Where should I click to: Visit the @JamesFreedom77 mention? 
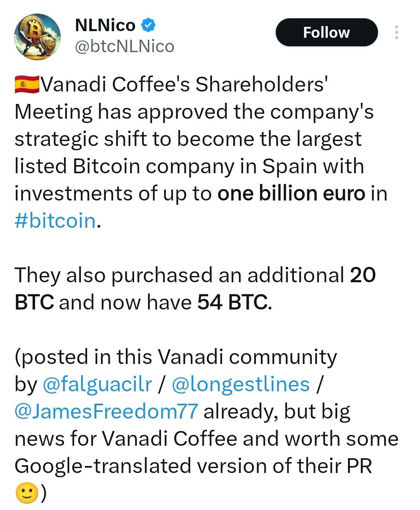(106, 412)
